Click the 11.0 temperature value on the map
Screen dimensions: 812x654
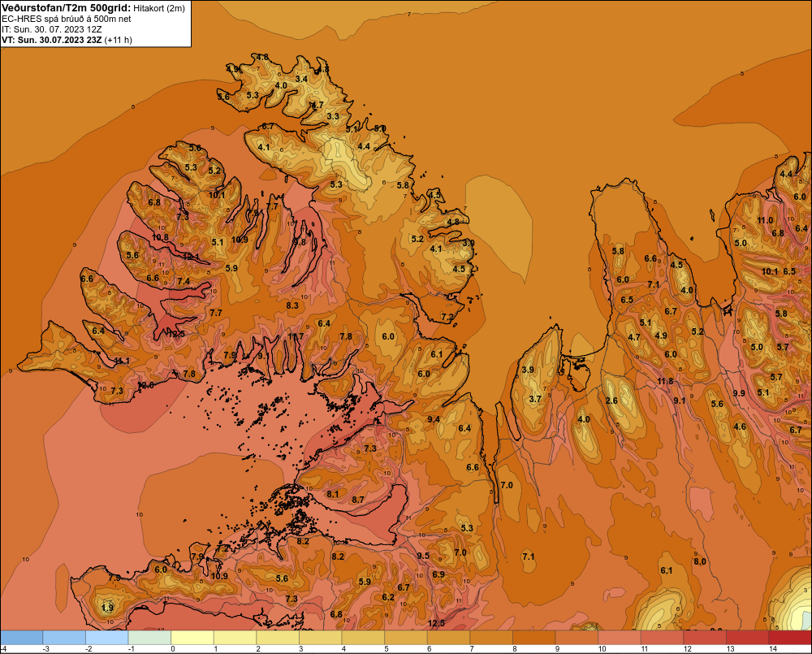point(766,220)
